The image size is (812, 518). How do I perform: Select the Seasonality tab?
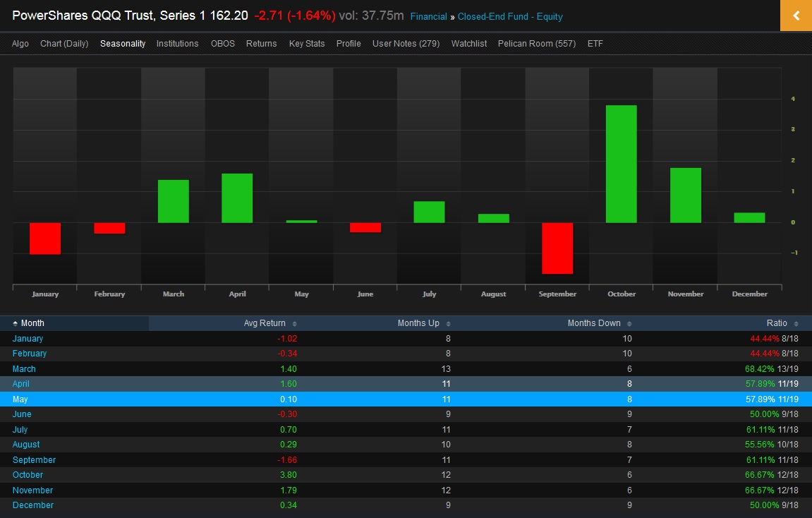click(x=123, y=44)
